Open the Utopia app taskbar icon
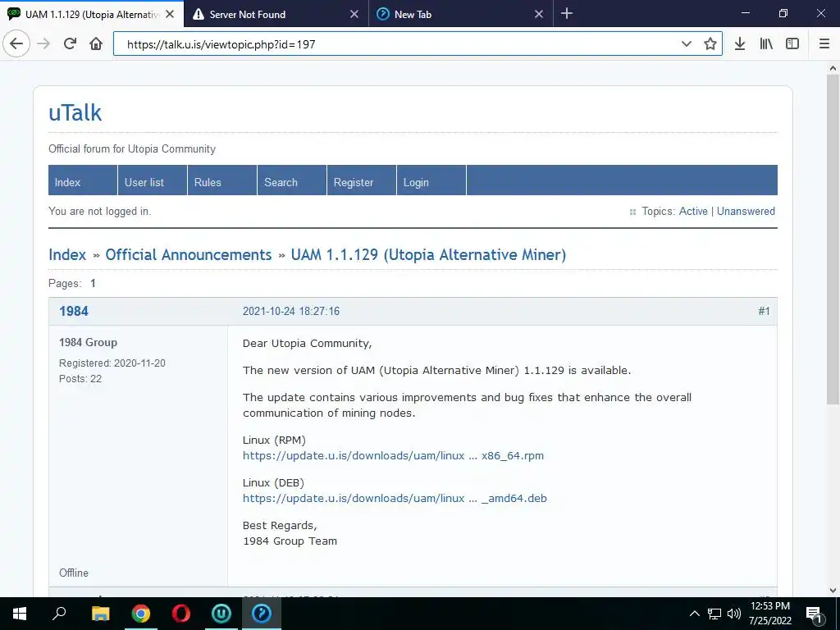The width and height of the screenshot is (840, 630). [x=221, y=614]
